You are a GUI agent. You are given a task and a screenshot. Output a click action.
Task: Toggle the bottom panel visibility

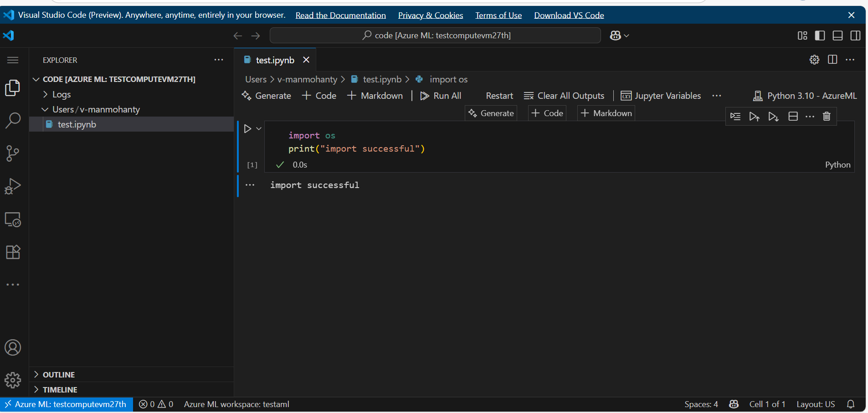point(837,36)
